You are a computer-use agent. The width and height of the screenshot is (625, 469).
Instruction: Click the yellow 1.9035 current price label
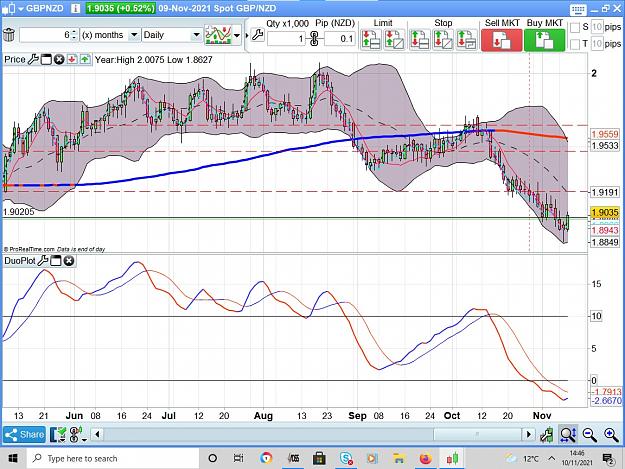coord(605,212)
